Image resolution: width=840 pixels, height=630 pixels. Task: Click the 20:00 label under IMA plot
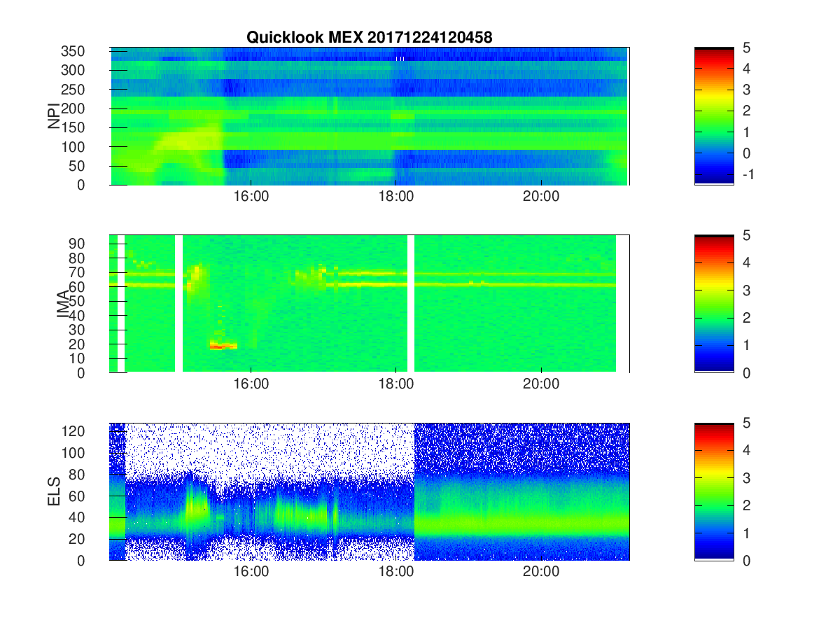tap(540, 384)
